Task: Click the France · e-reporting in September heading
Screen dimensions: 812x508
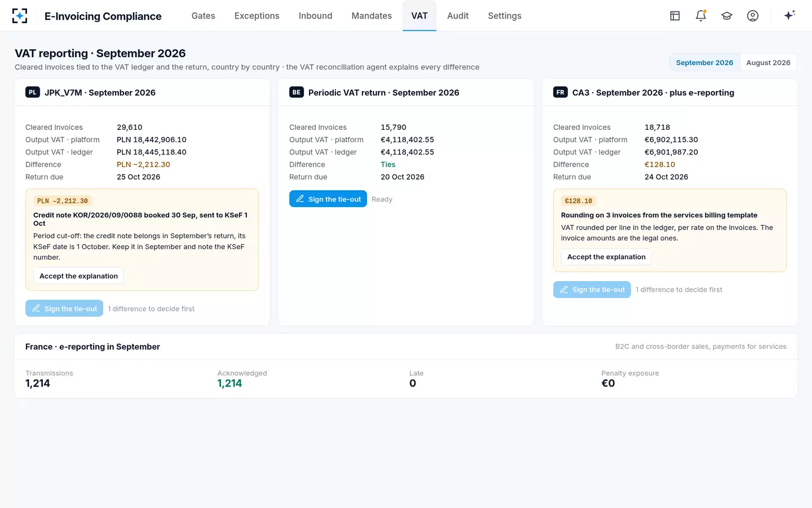Action: tap(92, 347)
